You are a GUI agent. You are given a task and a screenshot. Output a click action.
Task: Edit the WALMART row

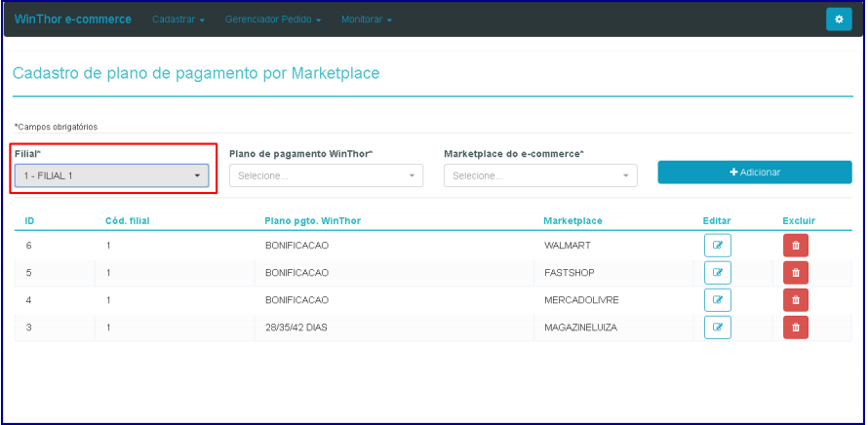718,245
